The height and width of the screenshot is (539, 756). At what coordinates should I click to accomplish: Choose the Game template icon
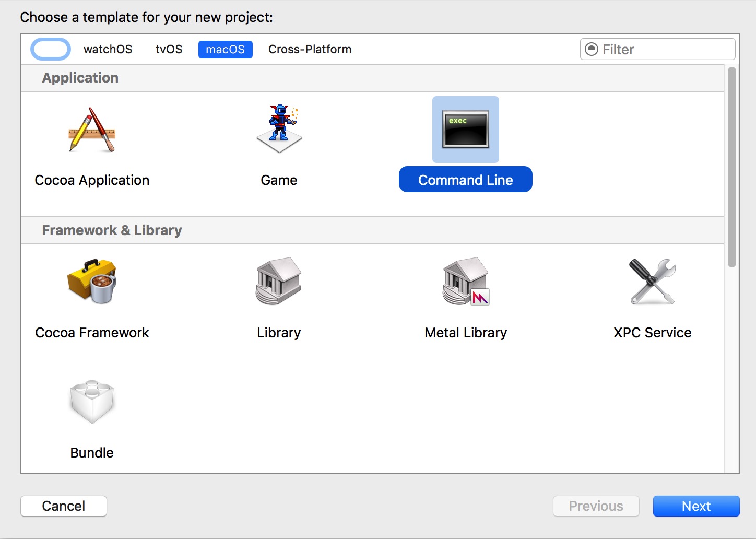(279, 129)
